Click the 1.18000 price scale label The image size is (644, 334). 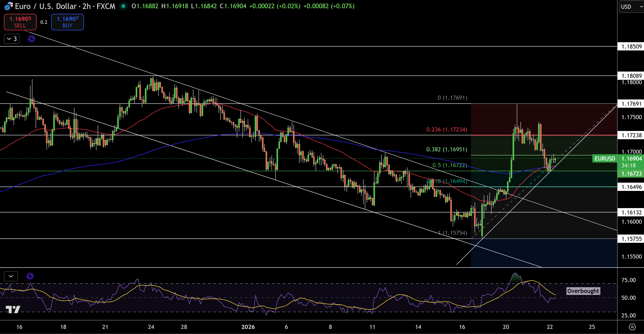(631, 82)
